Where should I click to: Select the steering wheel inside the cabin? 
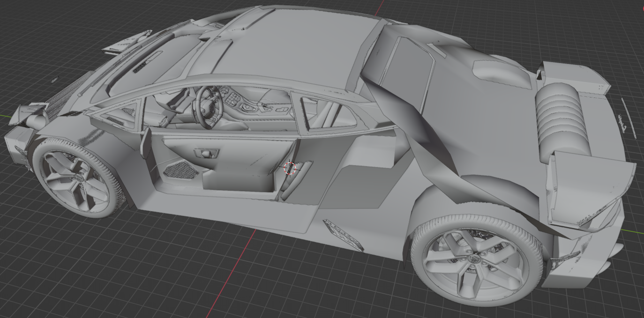(209, 107)
